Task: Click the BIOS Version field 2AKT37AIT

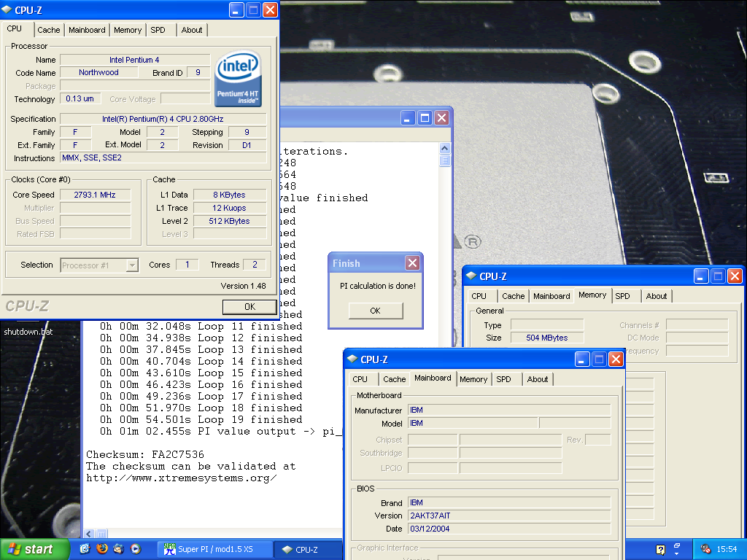Action: (509, 516)
